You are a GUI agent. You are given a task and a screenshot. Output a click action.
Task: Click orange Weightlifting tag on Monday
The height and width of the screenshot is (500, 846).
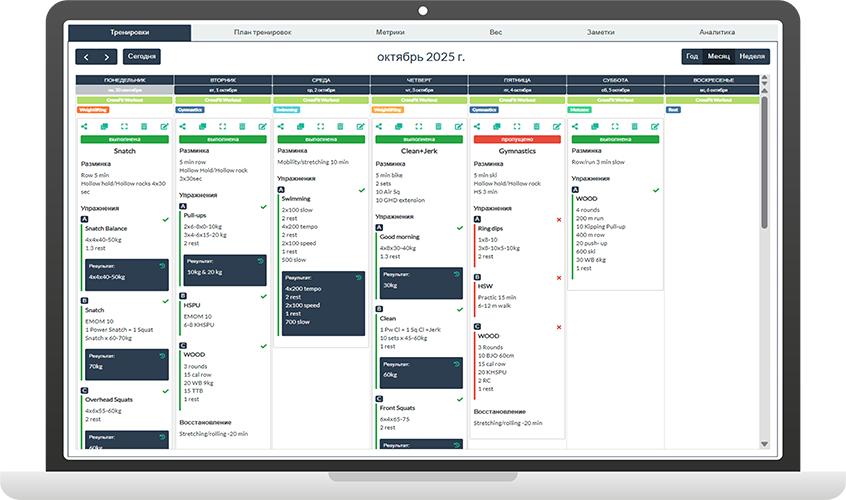(93, 110)
